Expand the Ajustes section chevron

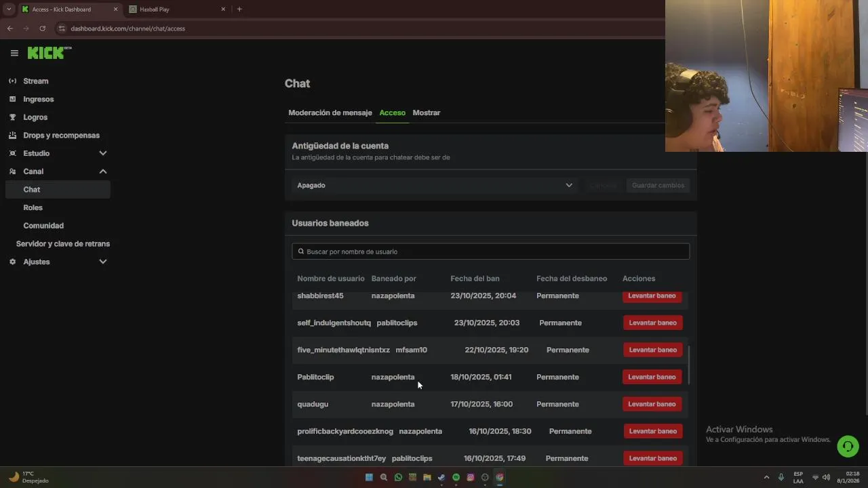pyautogui.click(x=103, y=262)
